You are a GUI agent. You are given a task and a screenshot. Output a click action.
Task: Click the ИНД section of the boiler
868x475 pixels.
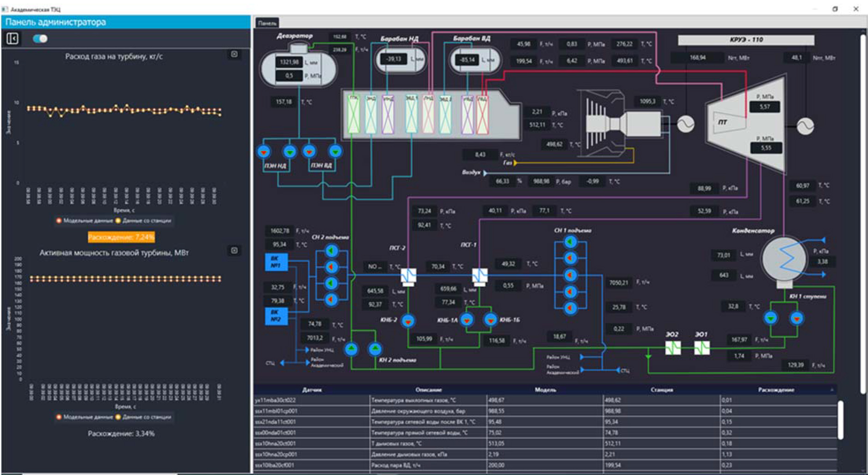point(388,115)
